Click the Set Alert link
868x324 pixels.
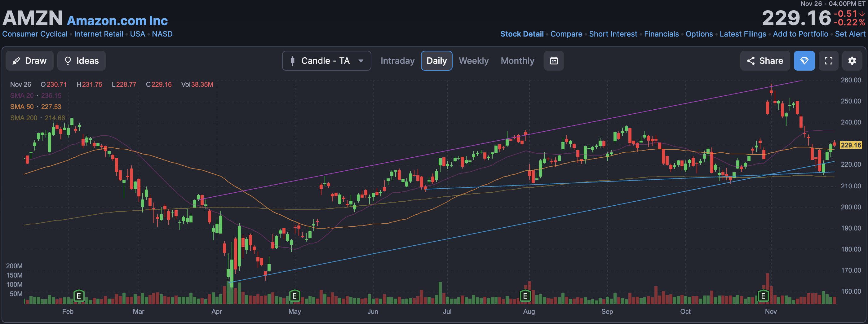point(850,34)
